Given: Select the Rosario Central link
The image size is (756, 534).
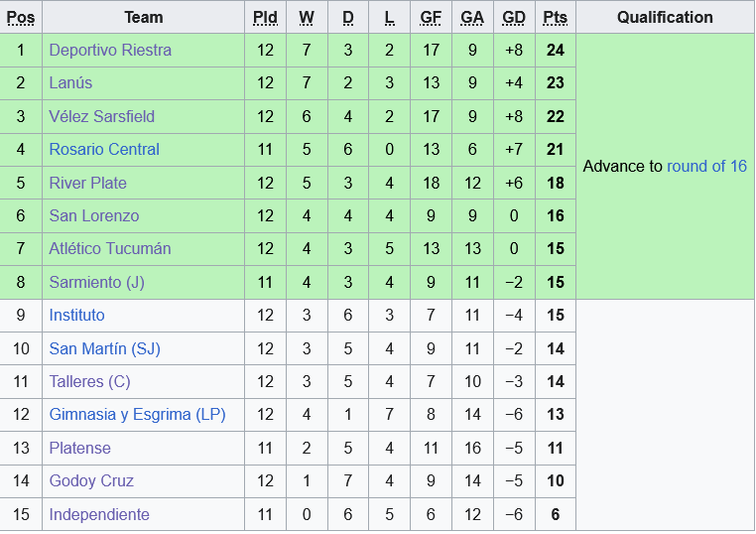Looking at the screenshot, I should point(104,149).
